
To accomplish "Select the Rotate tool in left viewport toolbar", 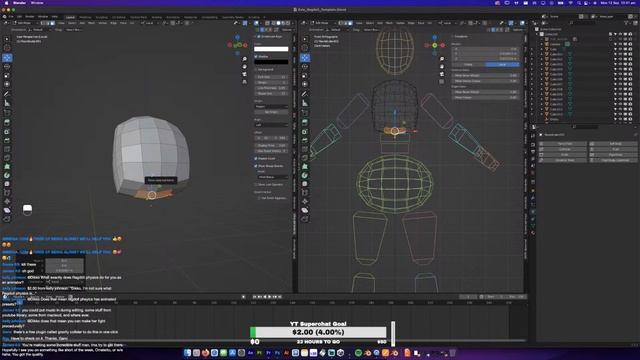I will [x=7, y=67].
